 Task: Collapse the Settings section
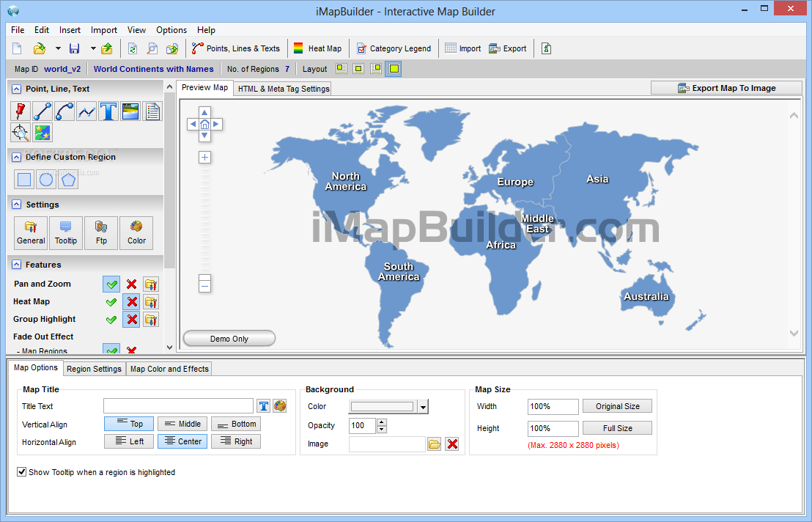click(x=17, y=205)
